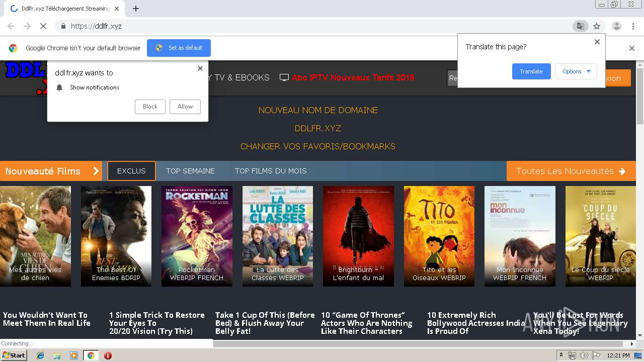Screen dimensions: 644x362
Task: Bookmark this page with the star
Action: [597, 26]
